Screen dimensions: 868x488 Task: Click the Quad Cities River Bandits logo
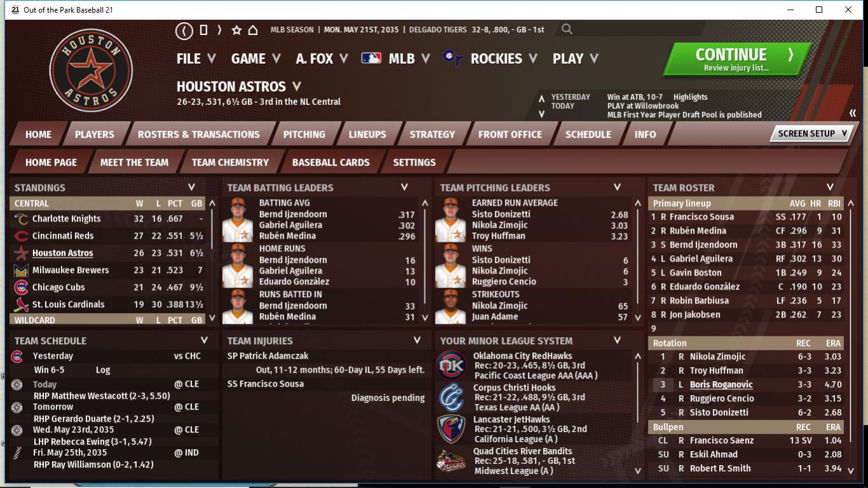point(451,461)
